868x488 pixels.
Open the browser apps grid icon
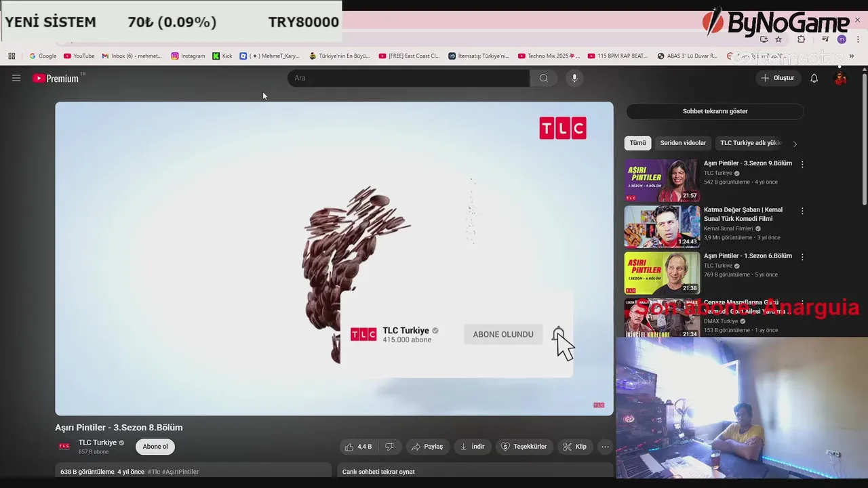click(12, 56)
